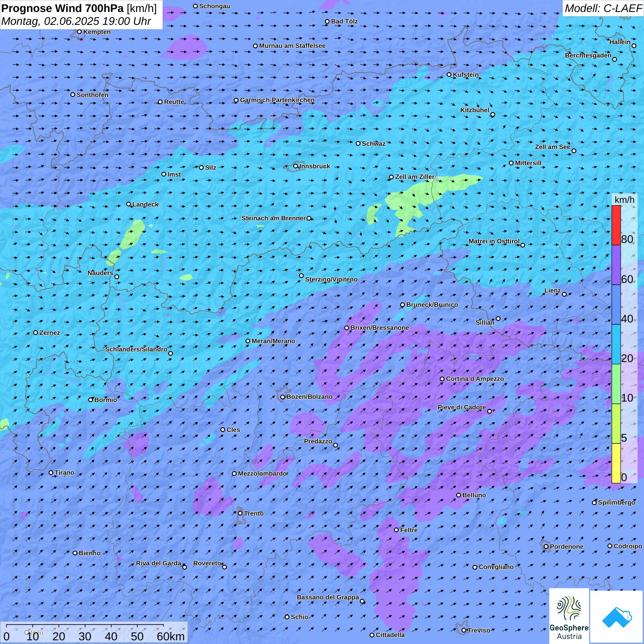Click the Landeck label
The width and height of the screenshot is (644, 644).
145,204
